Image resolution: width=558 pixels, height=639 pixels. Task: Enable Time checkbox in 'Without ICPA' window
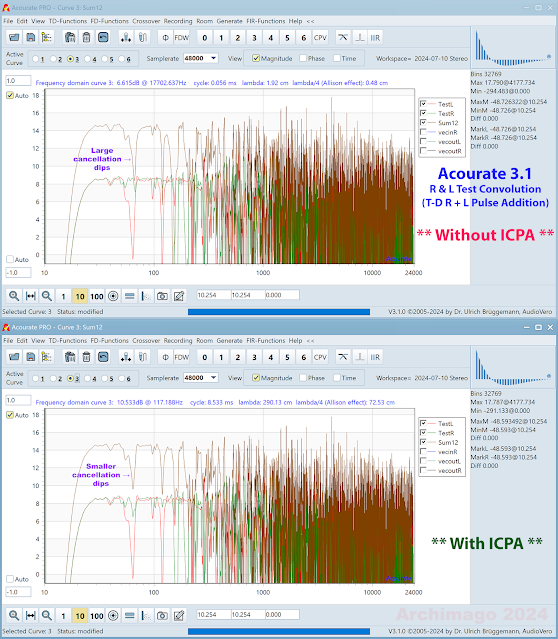[x=337, y=58]
